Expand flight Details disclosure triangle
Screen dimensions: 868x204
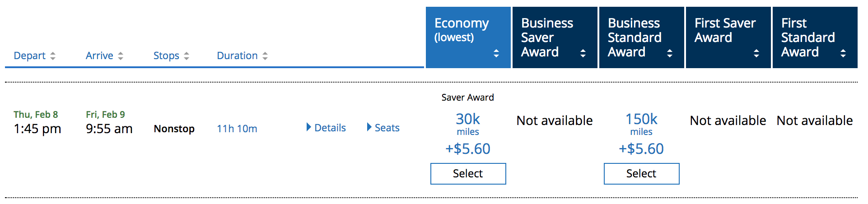pos(309,127)
